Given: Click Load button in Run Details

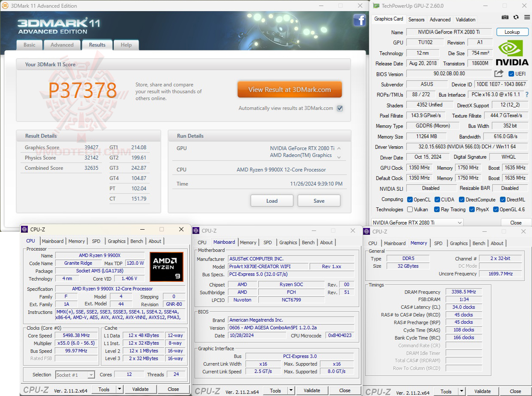Looking at the screenshot, I should coord(272,201).
